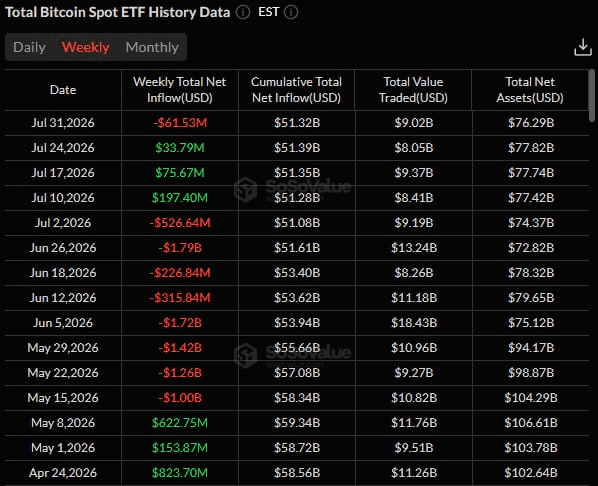Click the -$1.42B weekly inflow value
Screen dimensions: 598x486
click(180, 348)
